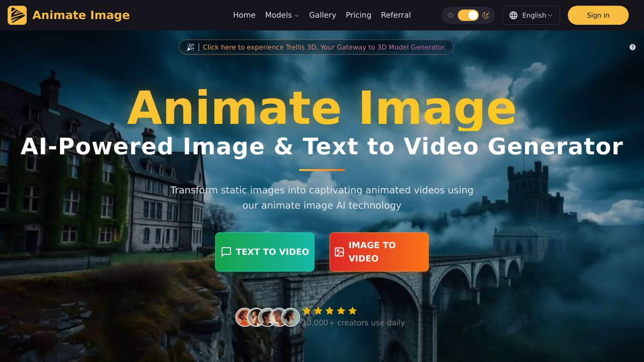Click the AI-Powered Image & Text to Video Generator heading

pos(322,146)
